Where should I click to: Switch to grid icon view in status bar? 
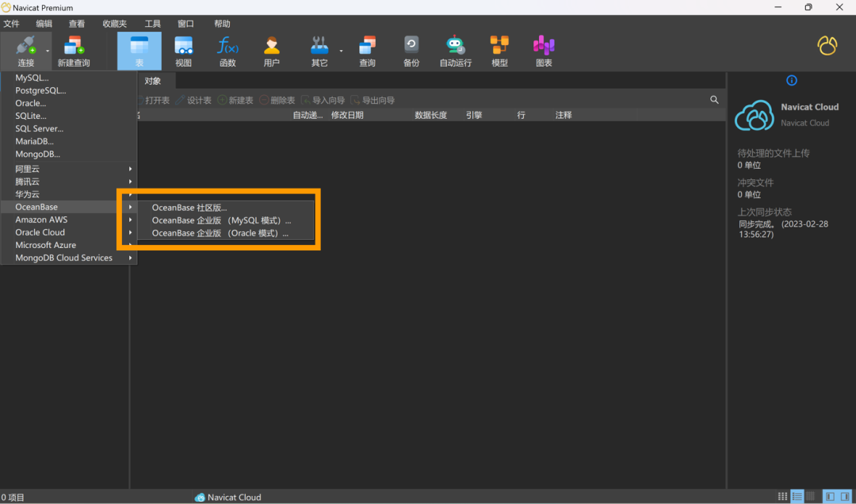click(x=783, y=496)
